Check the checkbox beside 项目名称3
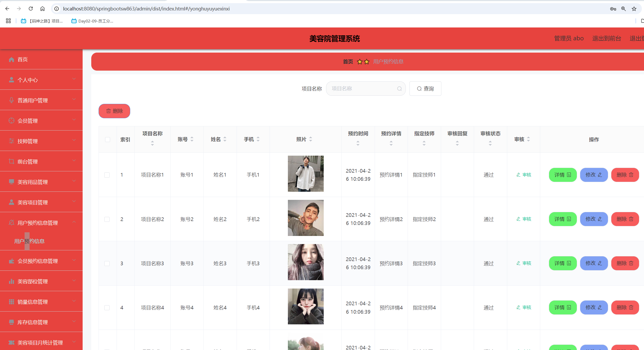 (x=107, y=263)
